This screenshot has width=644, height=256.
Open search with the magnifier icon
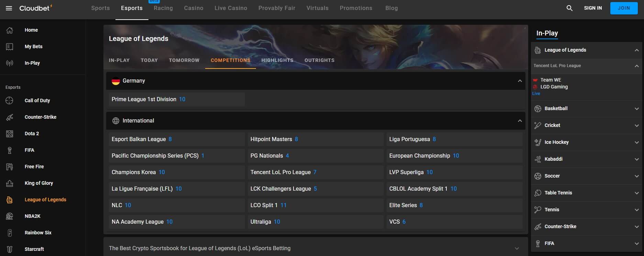point(569,8)
